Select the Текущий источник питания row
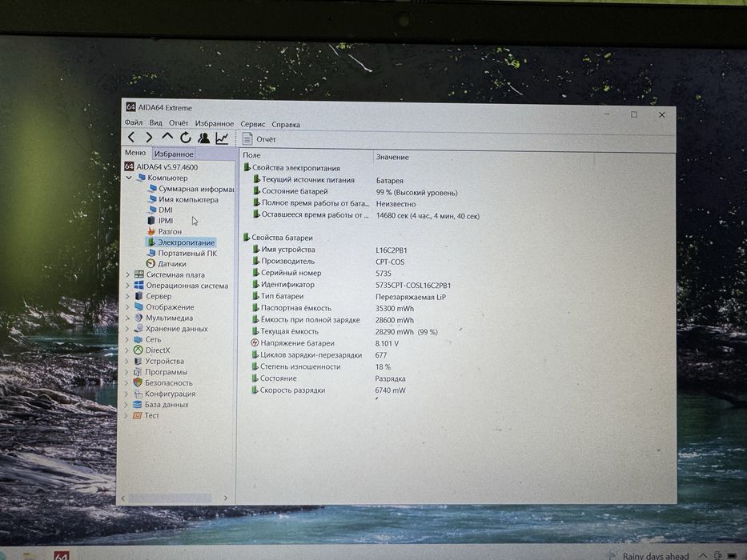Screen dimensions: 747x560 tap(328, 180)
